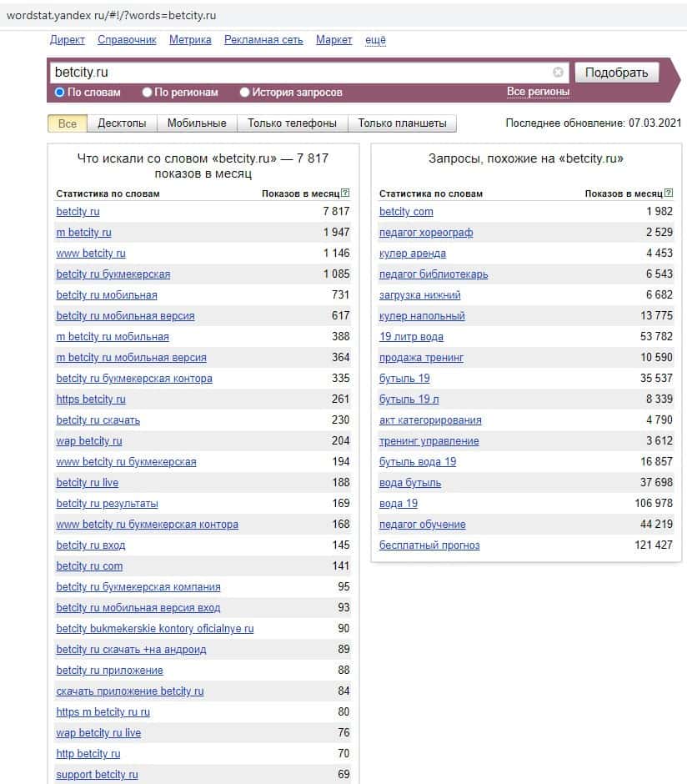The width and height of the screenshot is (687, 784).
Task: Clear the search field with the X icon
Action: (558, 73)
